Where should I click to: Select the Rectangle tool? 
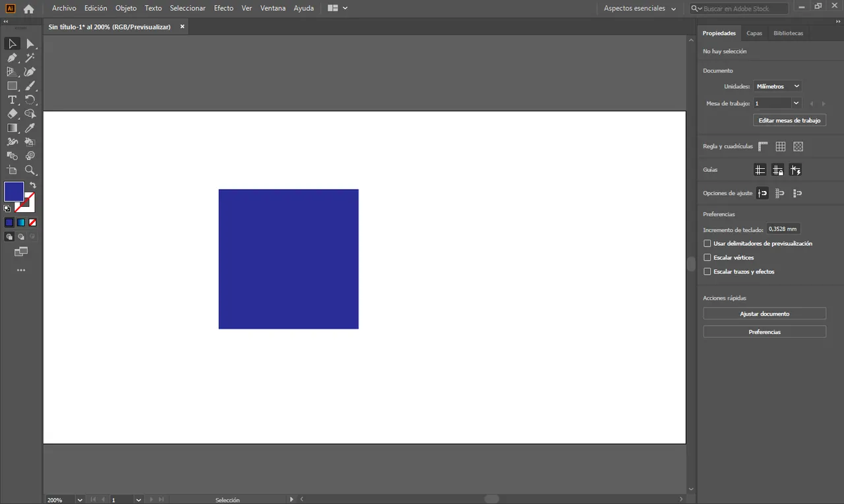pos(12,86)
